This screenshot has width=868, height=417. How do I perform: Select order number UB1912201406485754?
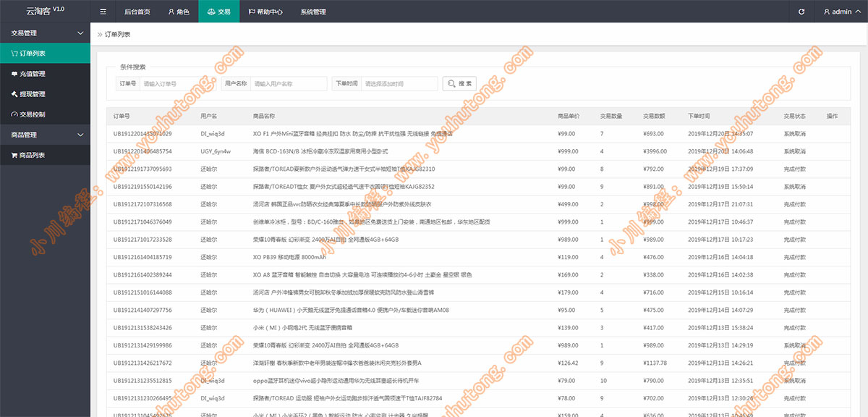tap(142, 151)
